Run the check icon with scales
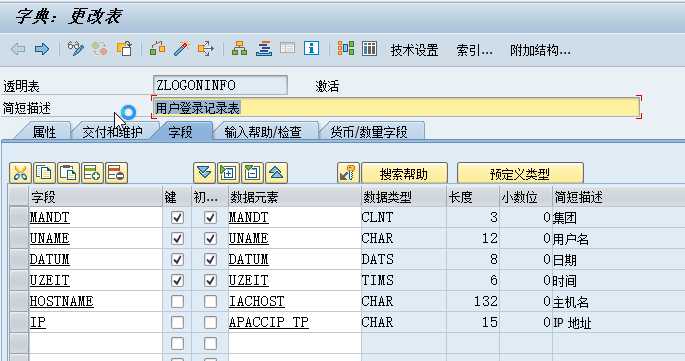This screenshot has width=685, height=361. pyautogui.click(x=157, y=49)
